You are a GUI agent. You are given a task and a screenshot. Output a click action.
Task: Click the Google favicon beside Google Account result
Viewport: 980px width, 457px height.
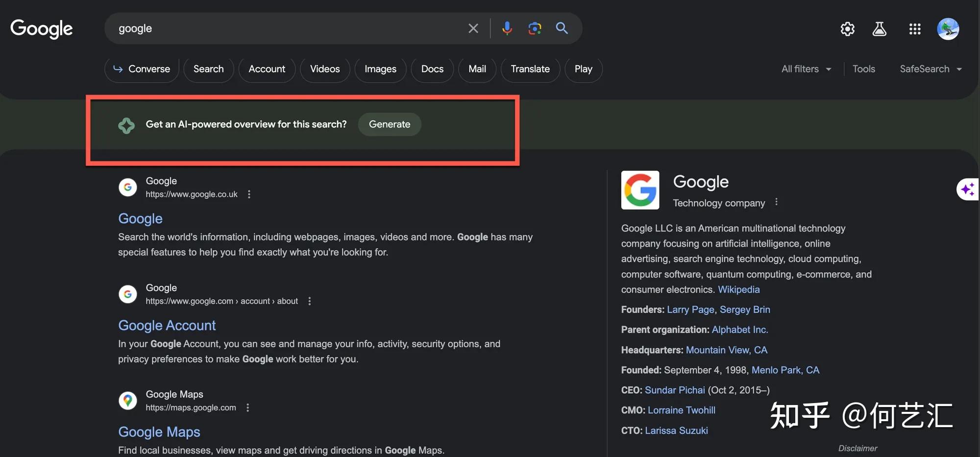click(128, 294)
